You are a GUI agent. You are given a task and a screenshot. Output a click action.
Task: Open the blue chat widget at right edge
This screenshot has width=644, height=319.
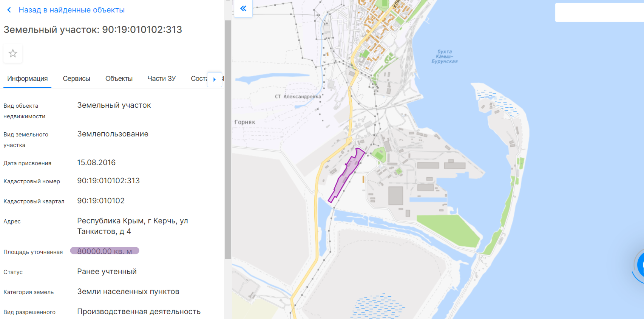640,265
